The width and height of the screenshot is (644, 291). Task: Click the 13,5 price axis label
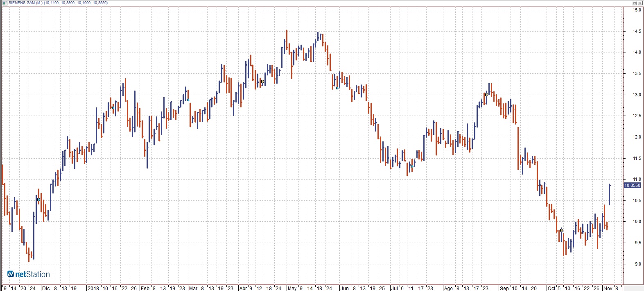pyautogui.click(x=637, y=74)
